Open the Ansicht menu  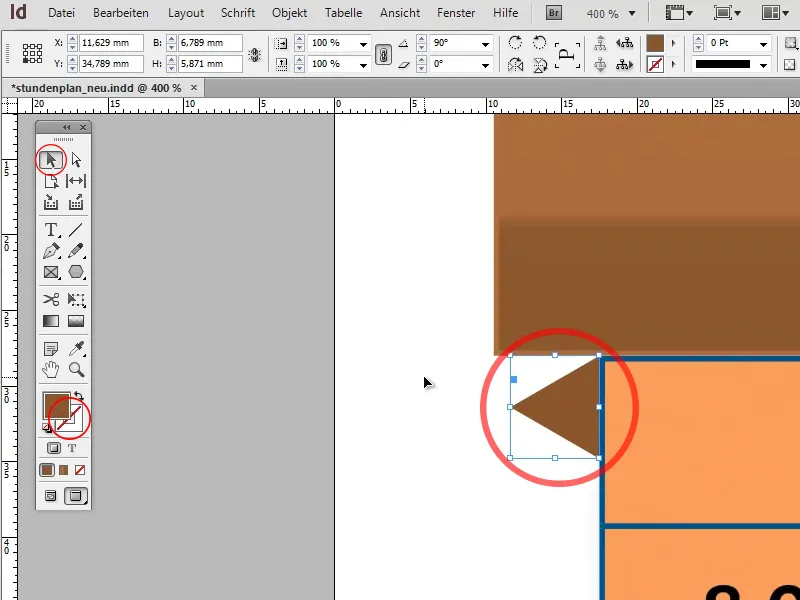click(x=400, y=13)
